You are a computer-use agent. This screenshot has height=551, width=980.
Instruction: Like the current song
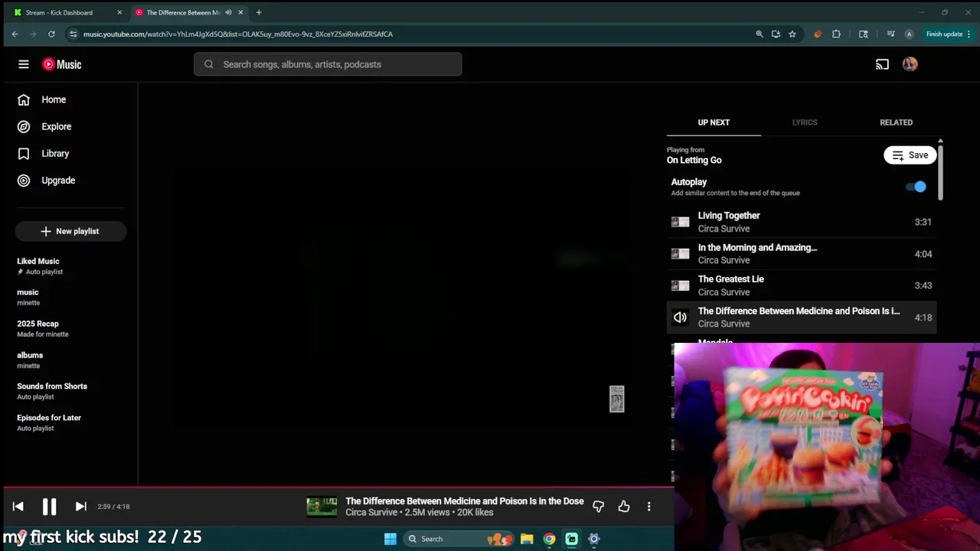624,506
